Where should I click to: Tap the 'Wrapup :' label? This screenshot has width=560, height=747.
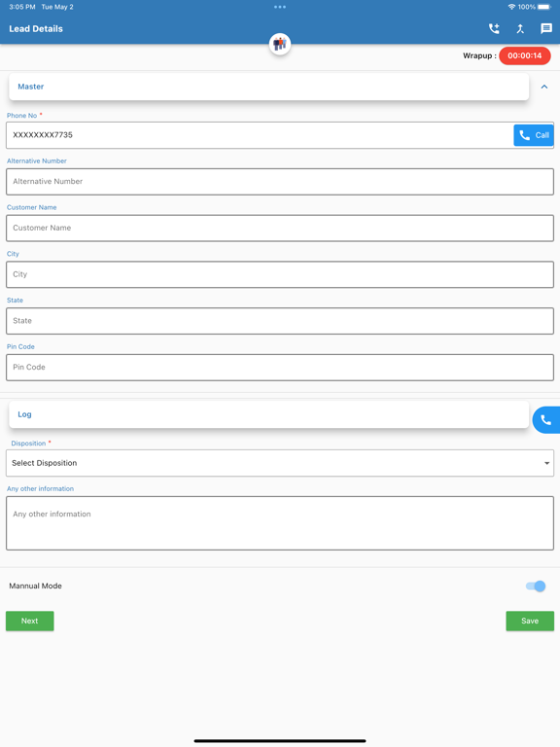pos(479,55)
